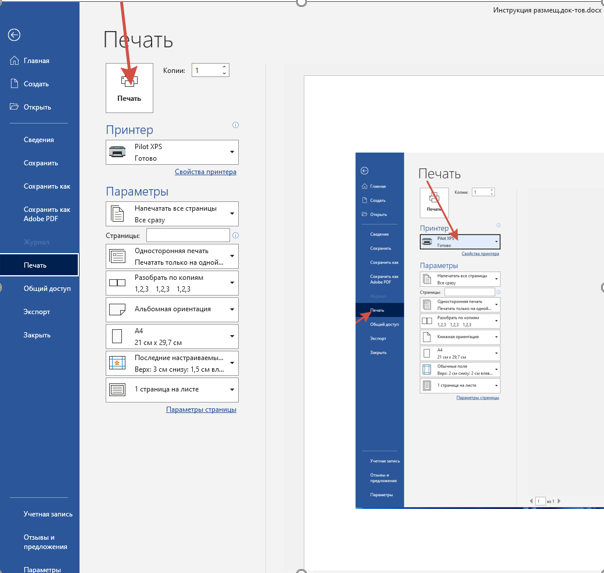Go to Главная in sidebar
The width and height of the screenshot is (604, 573).
[x=37, y=61]
